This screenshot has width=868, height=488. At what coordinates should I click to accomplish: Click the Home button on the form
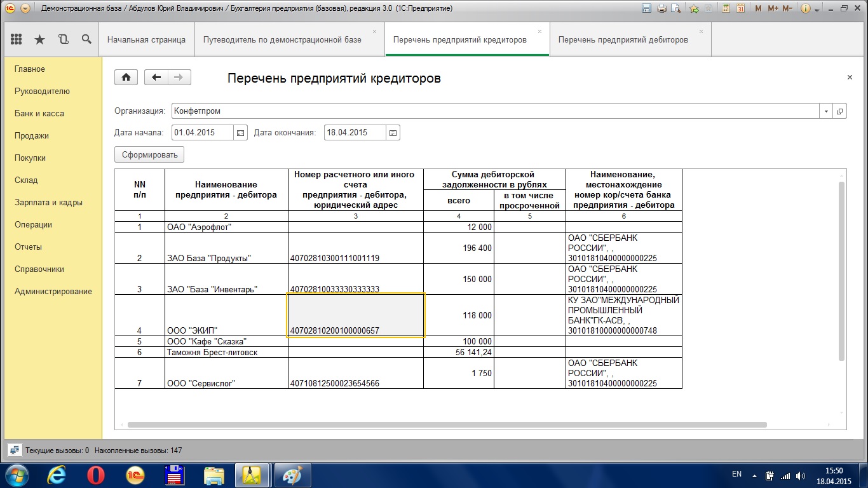coord(126,78)
